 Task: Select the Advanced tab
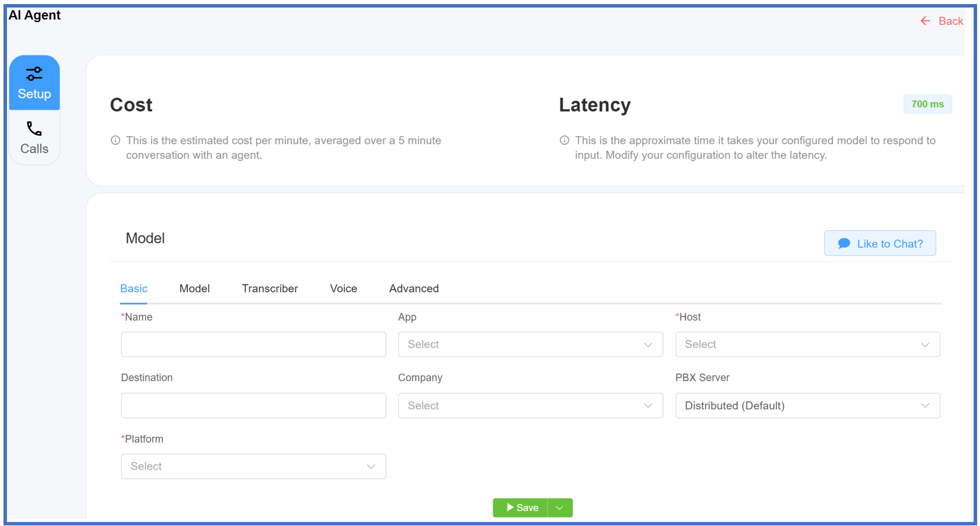coord(414,289)
